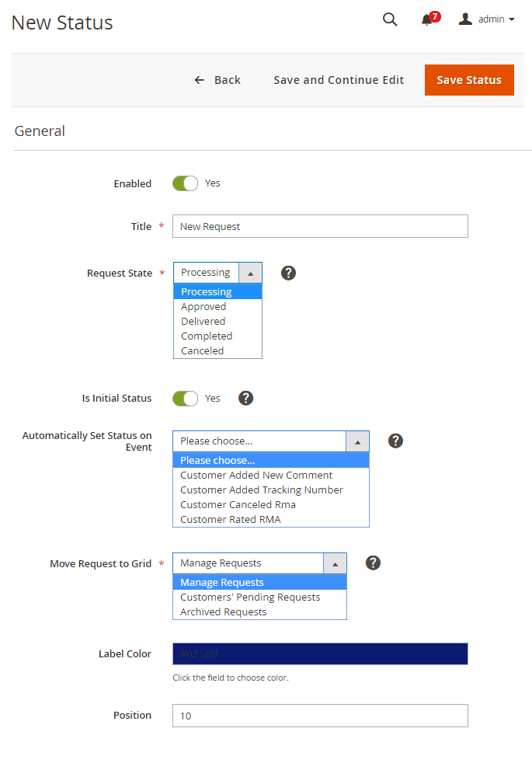Viewport: 532px width, 777px height.
Task: Click the Back arrow icon
Action: 200,80
